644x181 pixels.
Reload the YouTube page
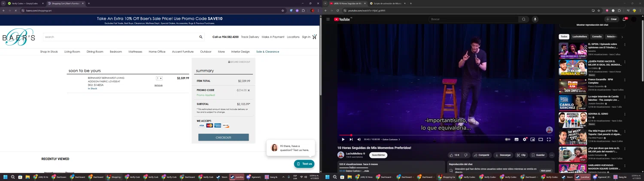pyautogui.click(x=338, y=10)
